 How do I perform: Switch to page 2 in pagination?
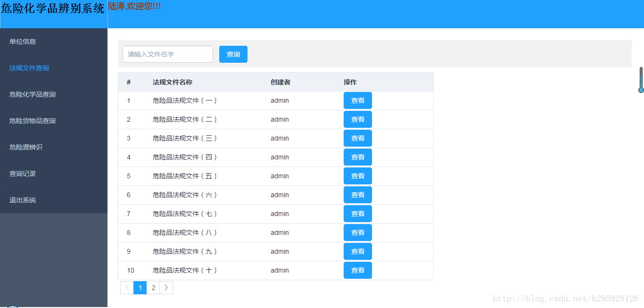153,288
